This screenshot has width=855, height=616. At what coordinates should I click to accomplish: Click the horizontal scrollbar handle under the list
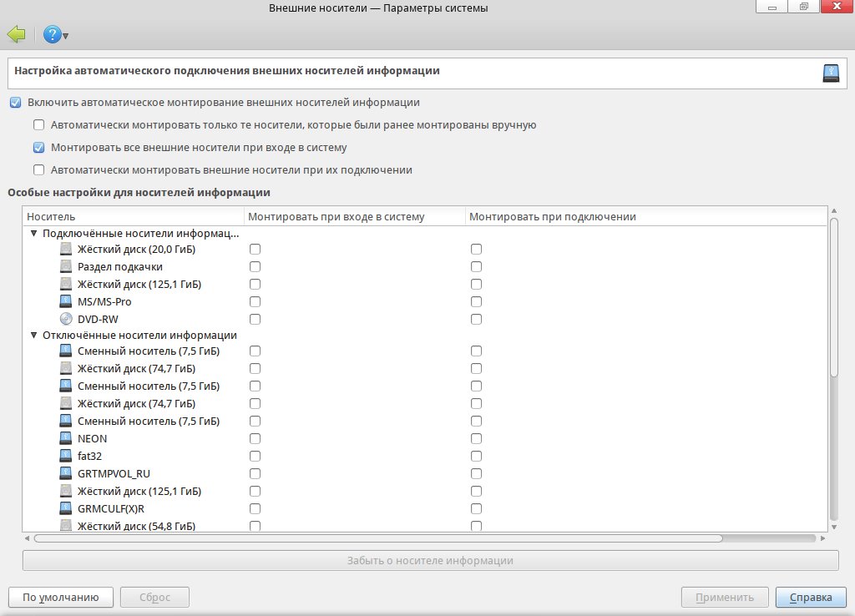pyautogui.click(x=378, y=538)
